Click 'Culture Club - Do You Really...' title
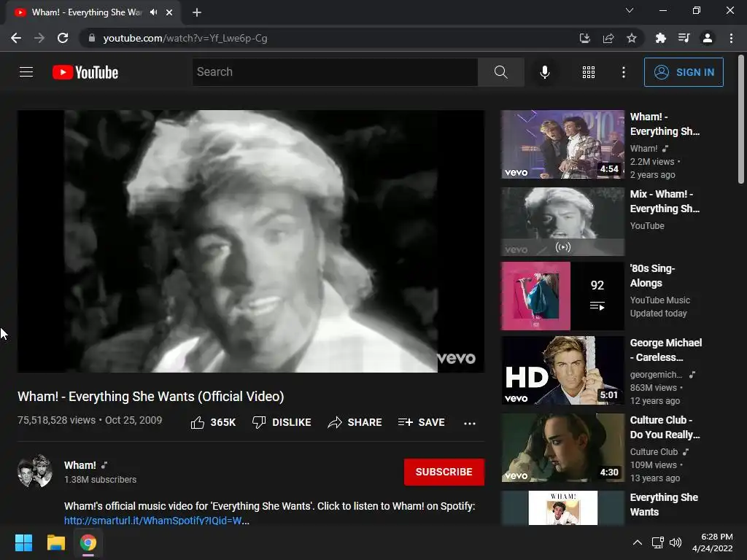The height and width of the screenshot is (560, 747). pyautogui.click(x=665, y=427)
